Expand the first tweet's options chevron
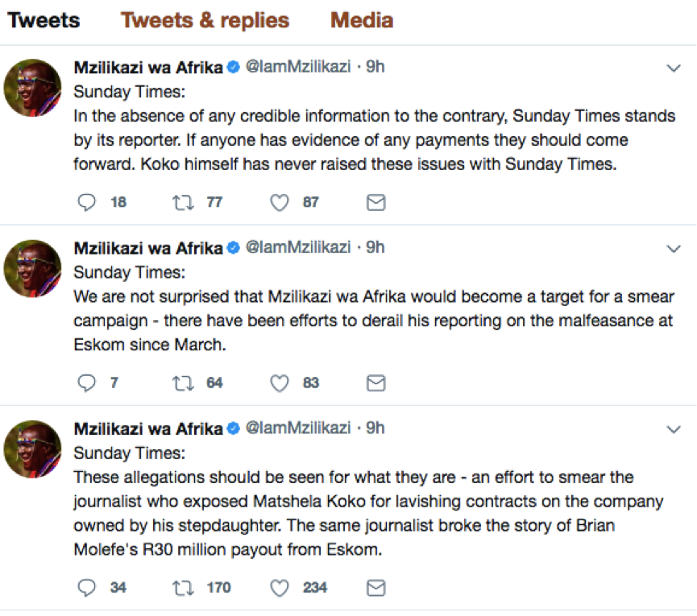The width and height of the screenshot is (697, 616). pos(674,69)
